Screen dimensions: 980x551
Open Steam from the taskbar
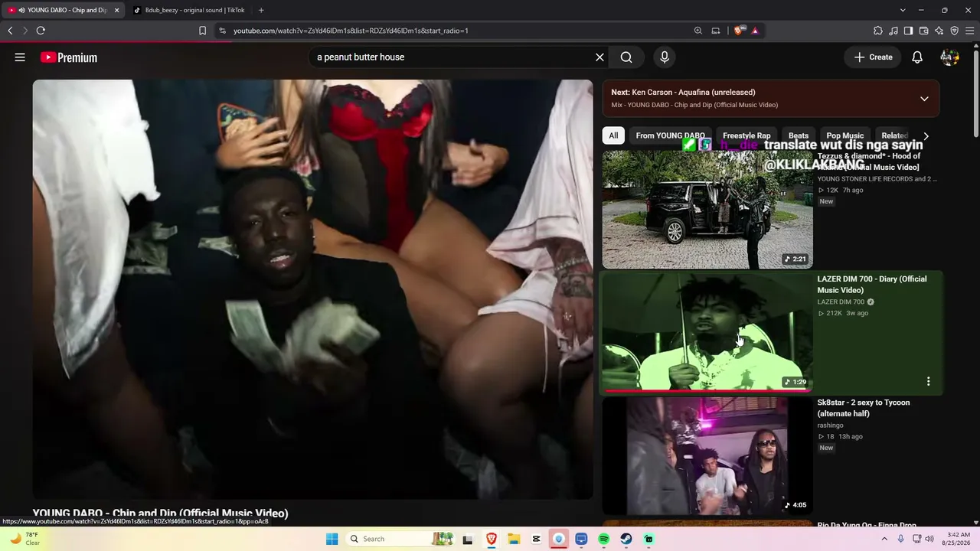click(x=626, y=539)
